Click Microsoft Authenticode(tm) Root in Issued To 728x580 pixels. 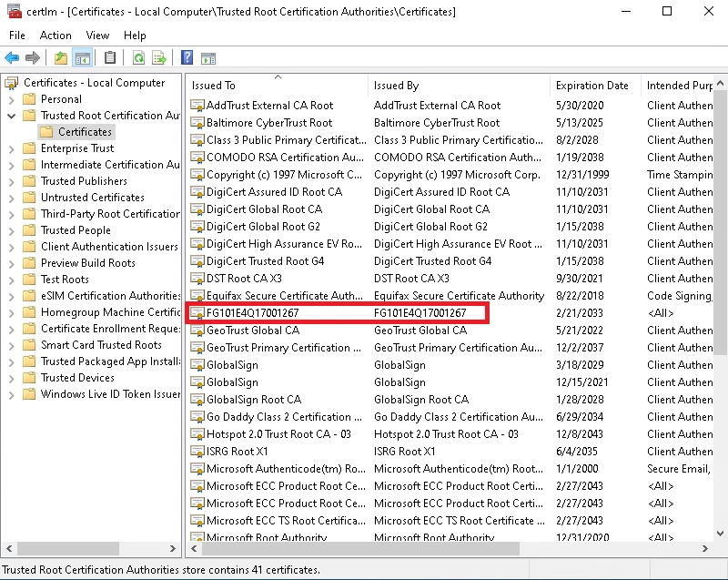click(286, 469)
